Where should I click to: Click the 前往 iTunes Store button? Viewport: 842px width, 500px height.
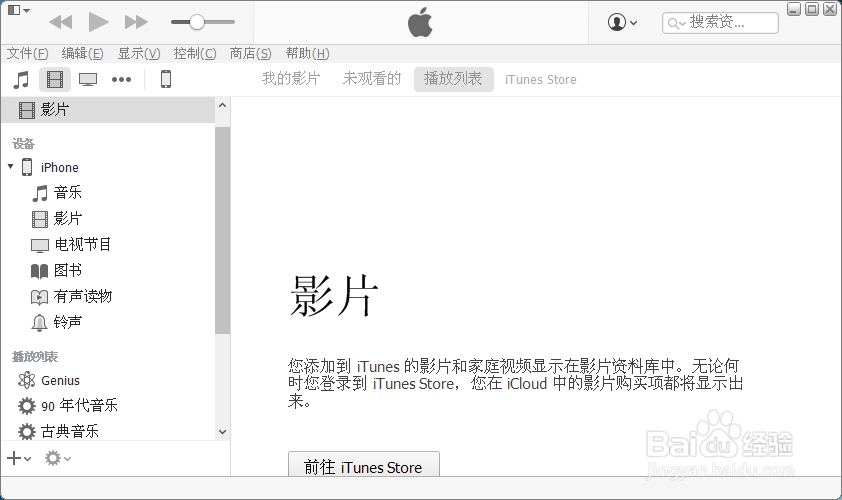(364, 465)
